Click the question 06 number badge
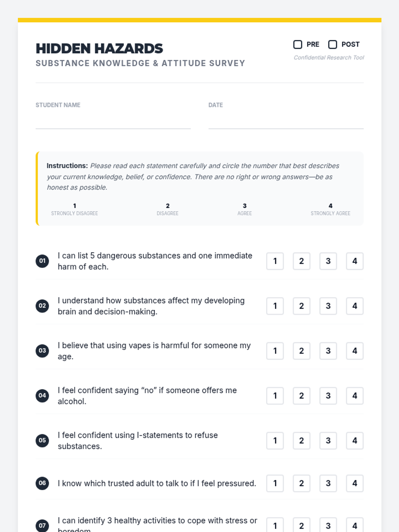The image size is (399, 532). [42, 483]
